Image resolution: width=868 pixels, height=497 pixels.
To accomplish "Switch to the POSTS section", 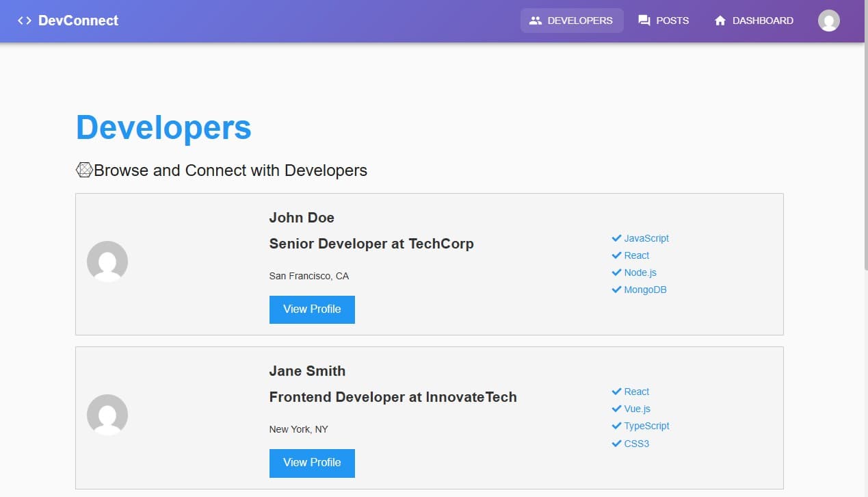I will coord(672,21).
